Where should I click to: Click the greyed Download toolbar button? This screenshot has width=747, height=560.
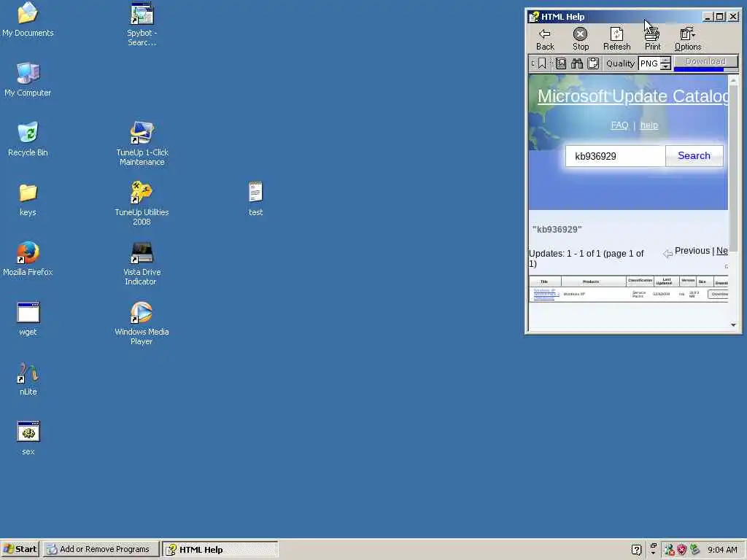(705, 61)
